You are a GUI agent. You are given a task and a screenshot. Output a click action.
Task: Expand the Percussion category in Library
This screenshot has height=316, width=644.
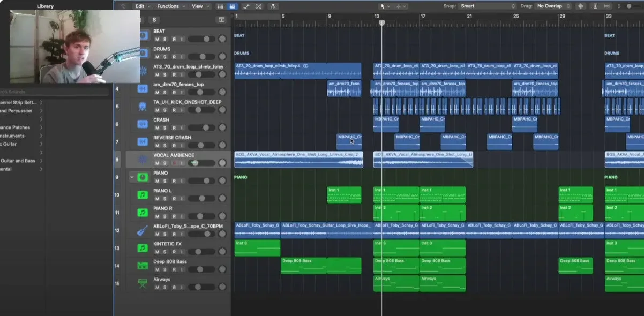[x=41, y=111]
